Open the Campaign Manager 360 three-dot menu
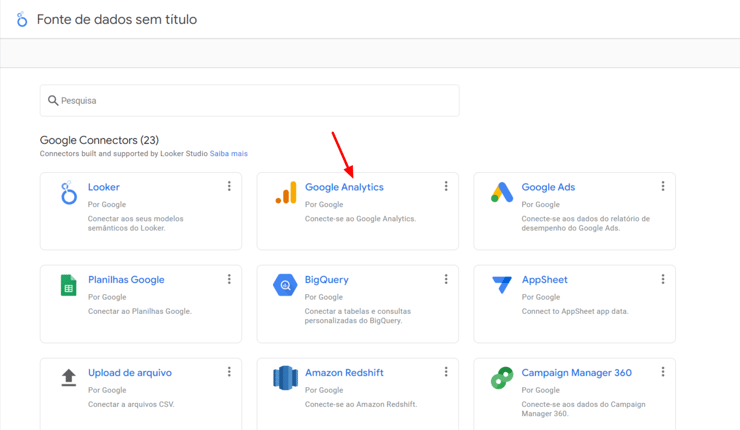740x430 pixels. coord(663,372)
